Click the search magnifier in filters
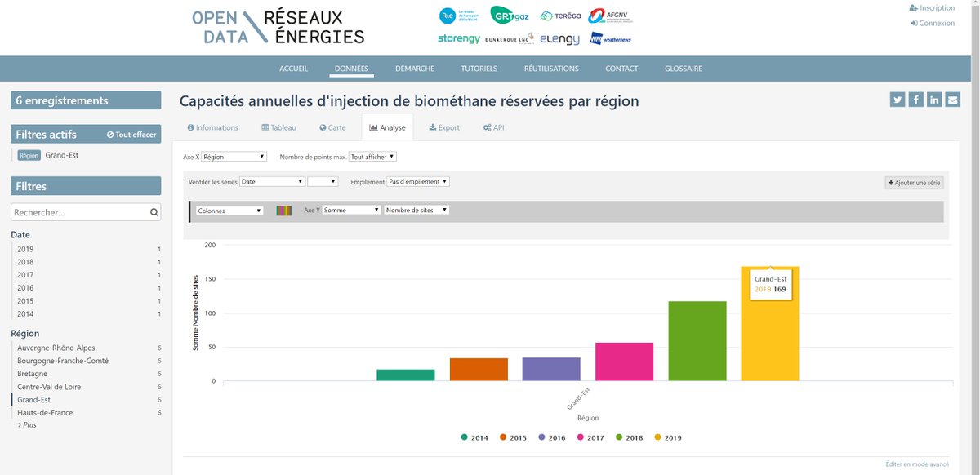 (154, 212)
